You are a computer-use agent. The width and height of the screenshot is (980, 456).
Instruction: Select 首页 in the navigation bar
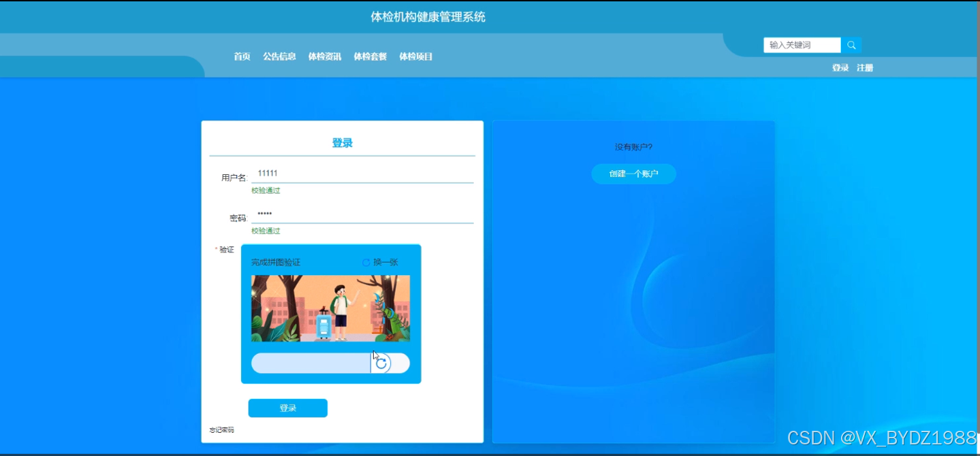241,56
